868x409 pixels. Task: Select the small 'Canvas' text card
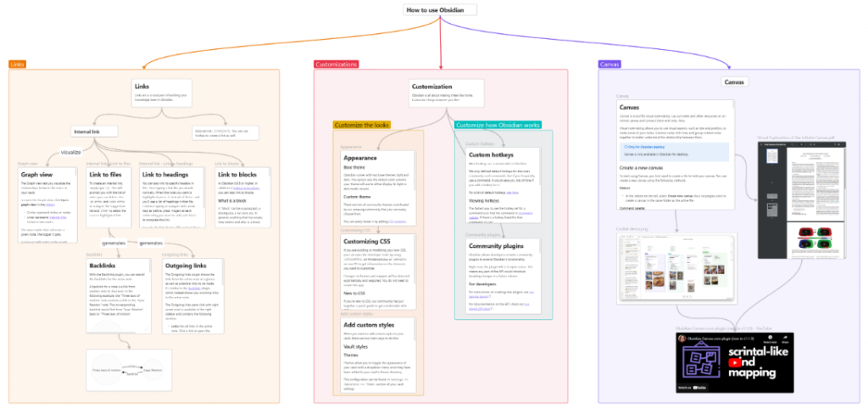(x=736, y=81)
